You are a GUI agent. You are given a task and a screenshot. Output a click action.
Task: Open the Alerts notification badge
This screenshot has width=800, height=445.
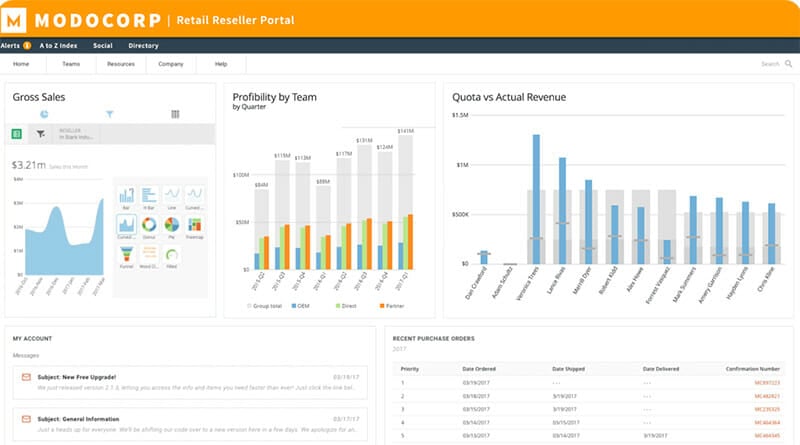[x=27, y=45]
